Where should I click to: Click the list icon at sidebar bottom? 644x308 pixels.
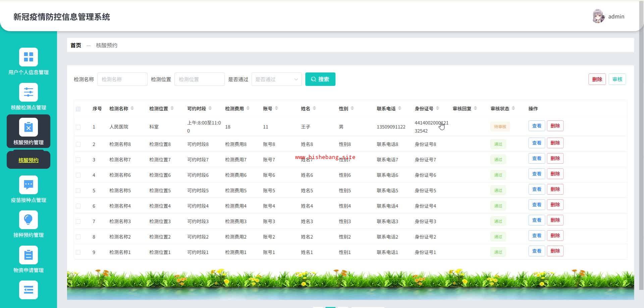coord(29,290)
